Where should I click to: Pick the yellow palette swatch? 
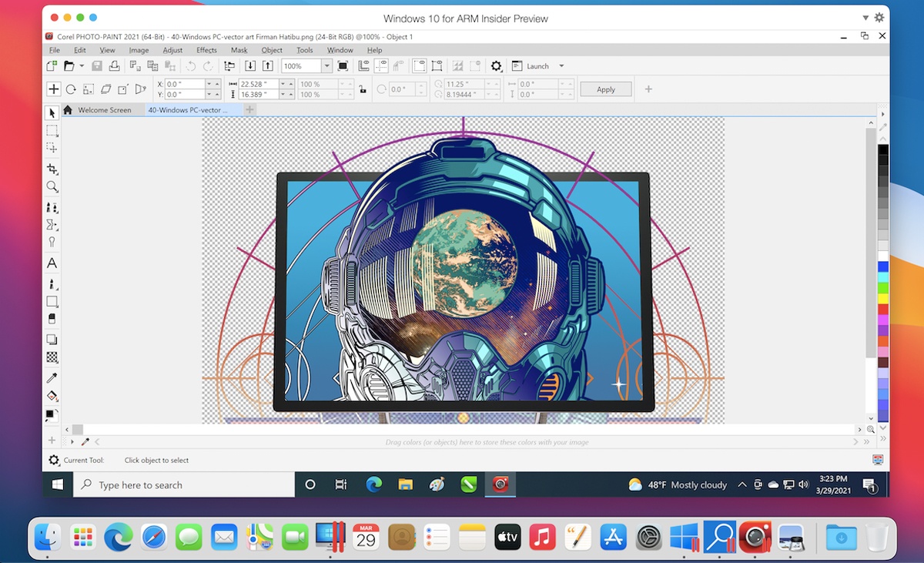pyautogui.click(x=883, y=298)
